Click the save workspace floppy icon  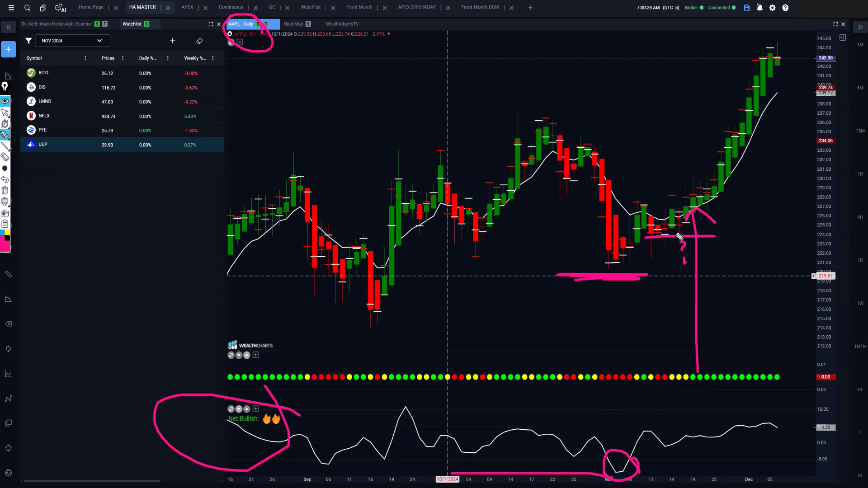tap(747, 8)
